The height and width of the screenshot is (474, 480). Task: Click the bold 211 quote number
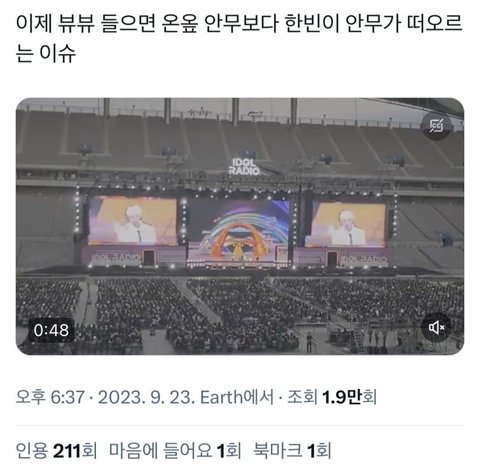tap(67, 451)
